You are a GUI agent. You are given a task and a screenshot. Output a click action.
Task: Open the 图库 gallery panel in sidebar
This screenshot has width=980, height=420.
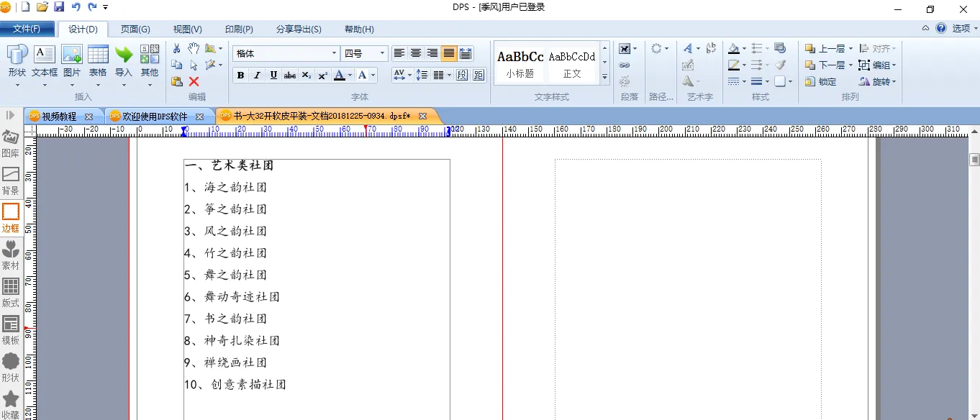coord(11,144)
